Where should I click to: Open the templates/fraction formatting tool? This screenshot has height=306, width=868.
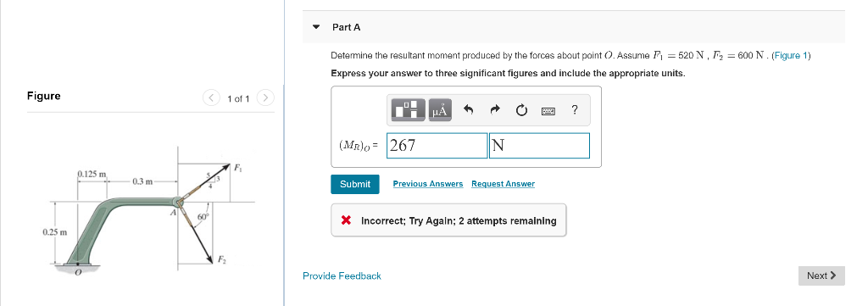(x=409, y=110)
